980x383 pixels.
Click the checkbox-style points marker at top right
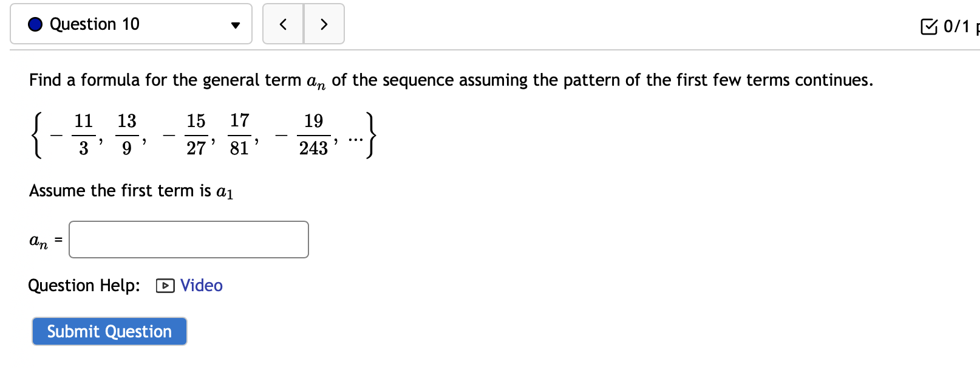[930, 26]
